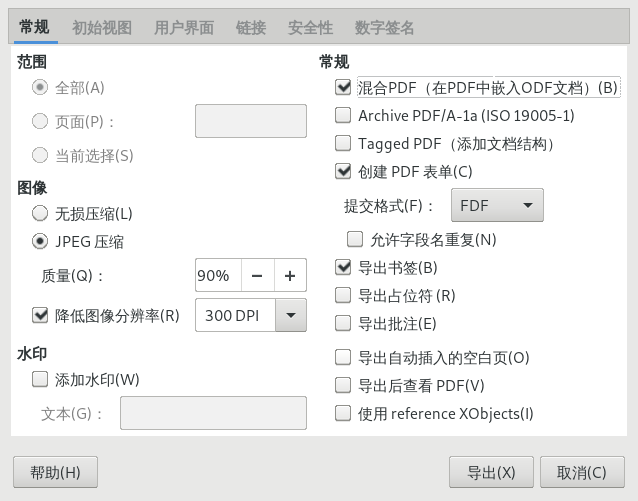638x501 pixels.
Task: Decrease JPEG quality with minus button
Action: [x=257, y=275]
